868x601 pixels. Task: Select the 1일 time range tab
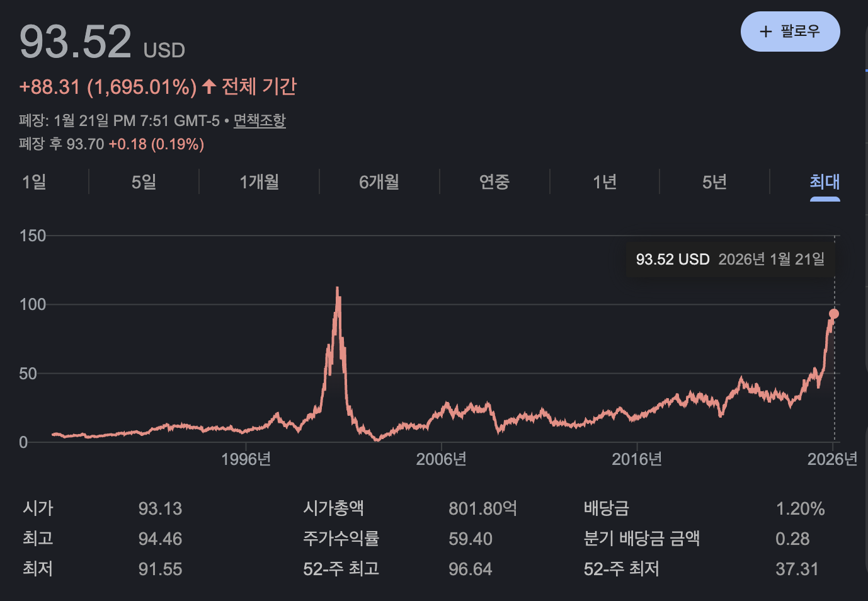point(34,182)
